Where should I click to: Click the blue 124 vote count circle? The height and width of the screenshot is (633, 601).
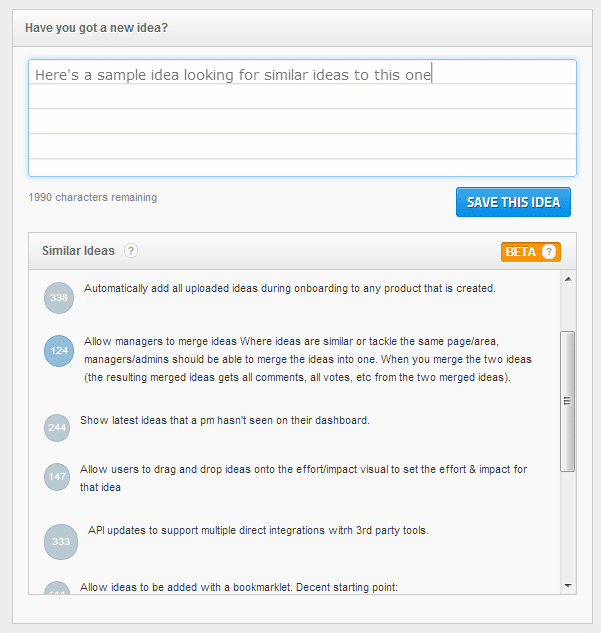click(59, 351)
